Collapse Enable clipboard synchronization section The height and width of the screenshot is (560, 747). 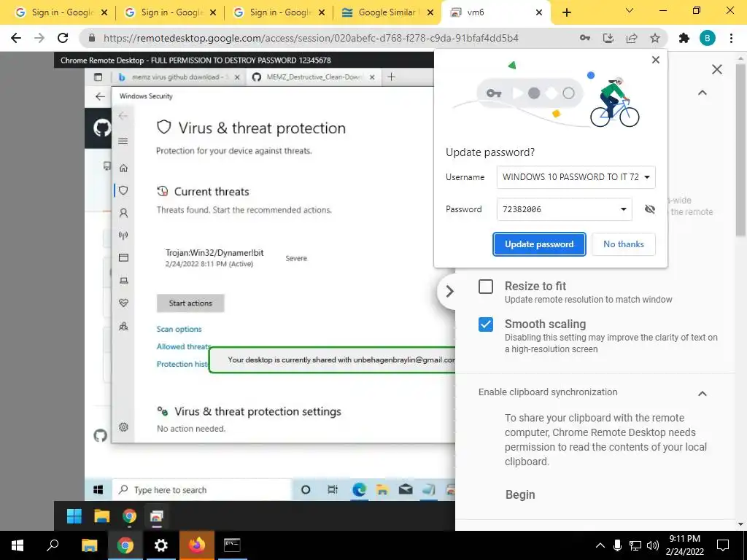pyautogui.click(x=703, y=393)
